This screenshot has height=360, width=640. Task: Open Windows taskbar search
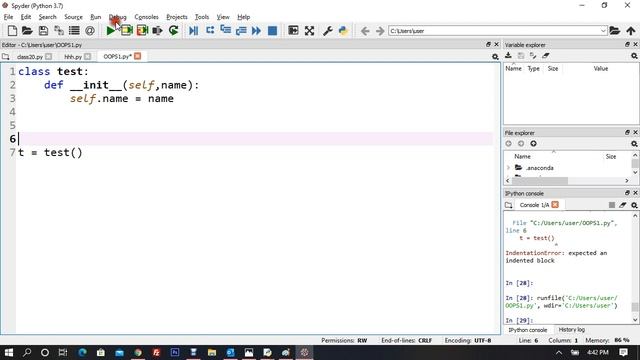[x=27, y=352]
